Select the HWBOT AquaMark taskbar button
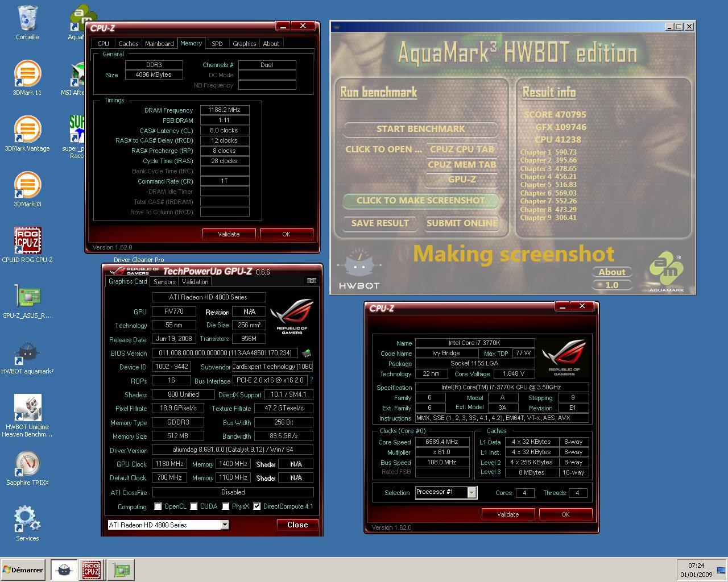Viewport: 728px width, 582px height. pyautogui.click(x=64, y=569)
